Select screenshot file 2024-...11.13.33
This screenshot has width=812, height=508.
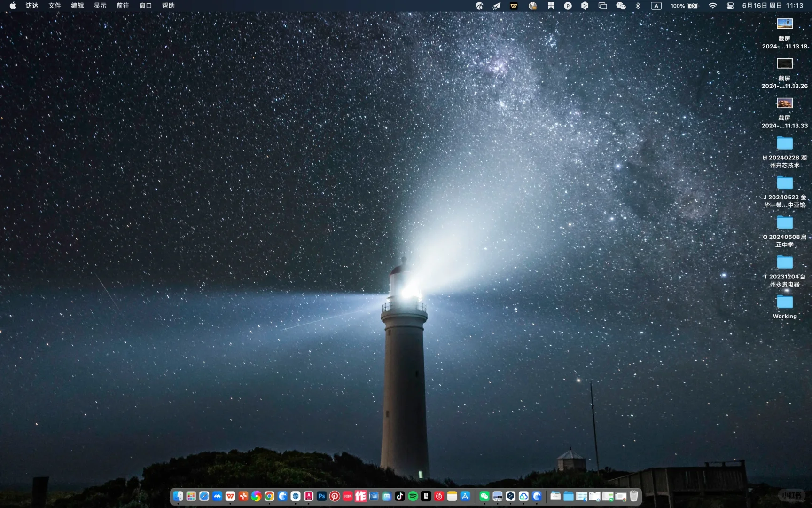pos(784,113)
